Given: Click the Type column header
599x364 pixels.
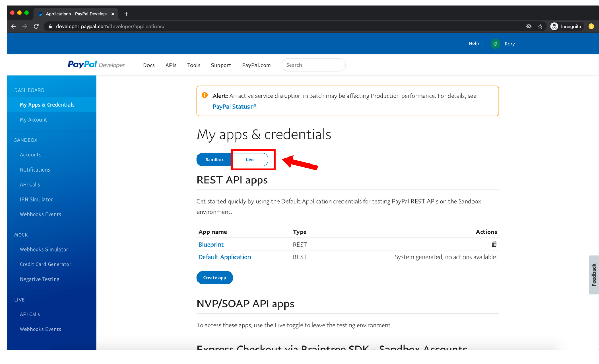Looking at the screenshot, I should (x=299, y=232).
